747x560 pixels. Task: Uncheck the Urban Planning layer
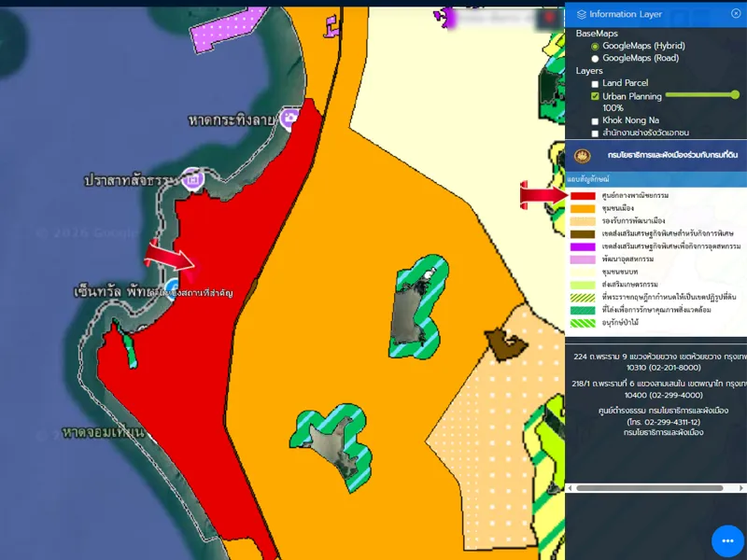pyautogui.click(x=595, y=96)
